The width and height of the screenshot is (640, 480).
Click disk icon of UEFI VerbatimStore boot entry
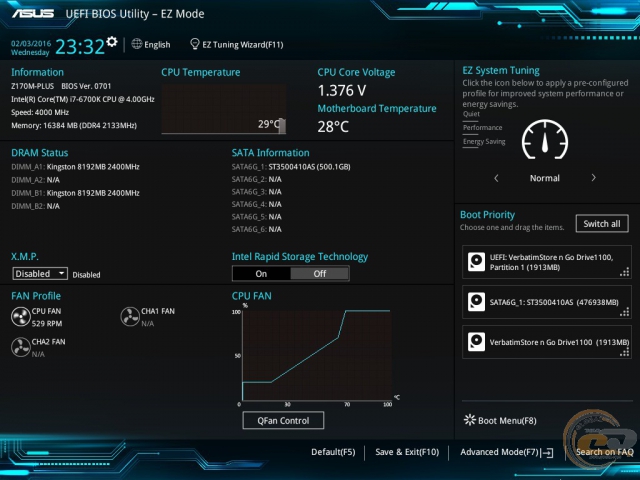pos(476,262)
